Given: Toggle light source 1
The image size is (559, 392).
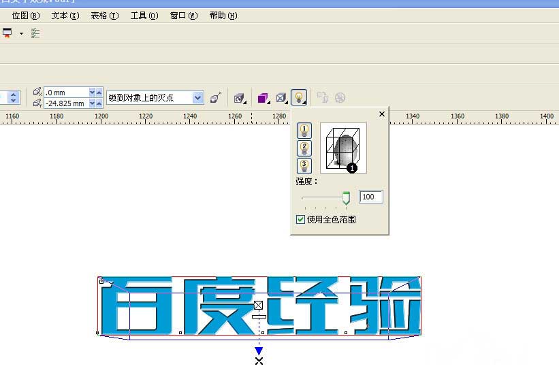Looking at the screenshot, I should 304,131.
